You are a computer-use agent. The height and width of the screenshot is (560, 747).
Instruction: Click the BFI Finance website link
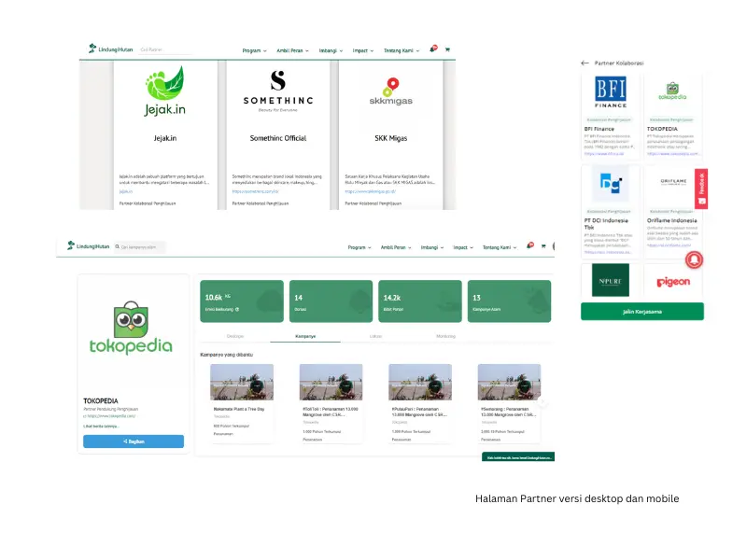603,154
